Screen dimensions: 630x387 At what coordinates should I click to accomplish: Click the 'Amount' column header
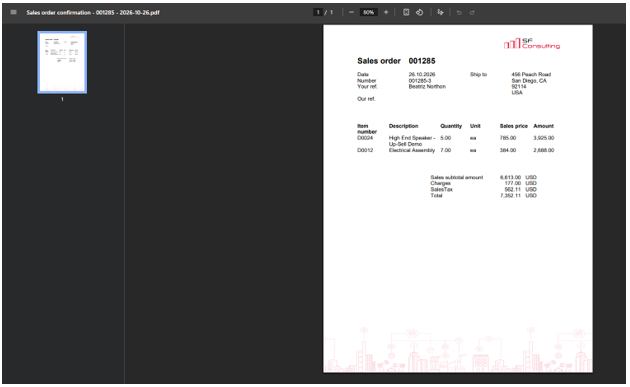[x=544, y=126]
